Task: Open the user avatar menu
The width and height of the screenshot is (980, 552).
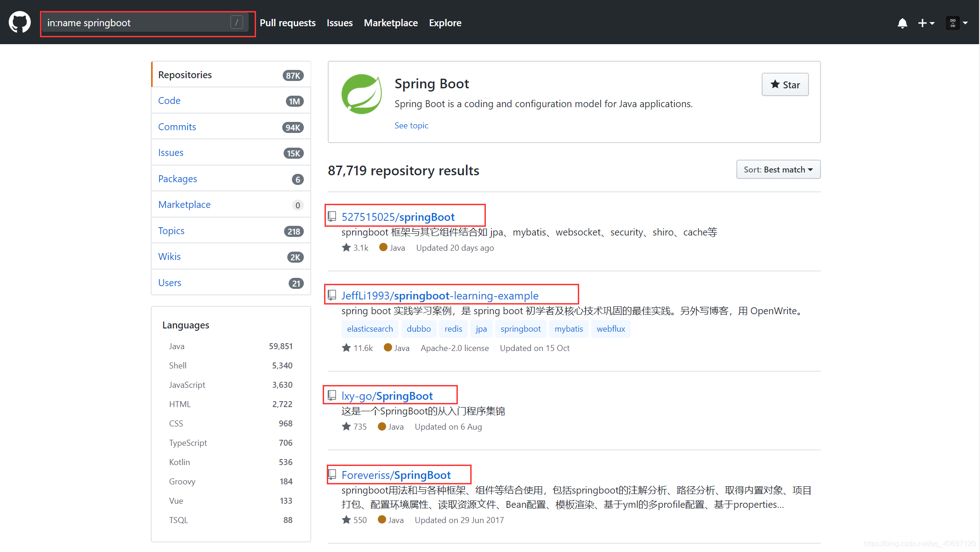Action: coord(957,23)
